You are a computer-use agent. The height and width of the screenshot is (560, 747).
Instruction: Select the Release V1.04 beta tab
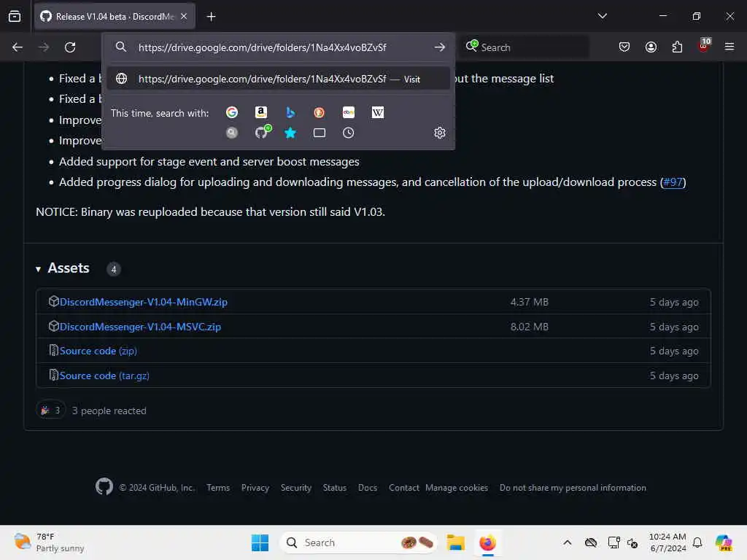click(x=115, y=17)
